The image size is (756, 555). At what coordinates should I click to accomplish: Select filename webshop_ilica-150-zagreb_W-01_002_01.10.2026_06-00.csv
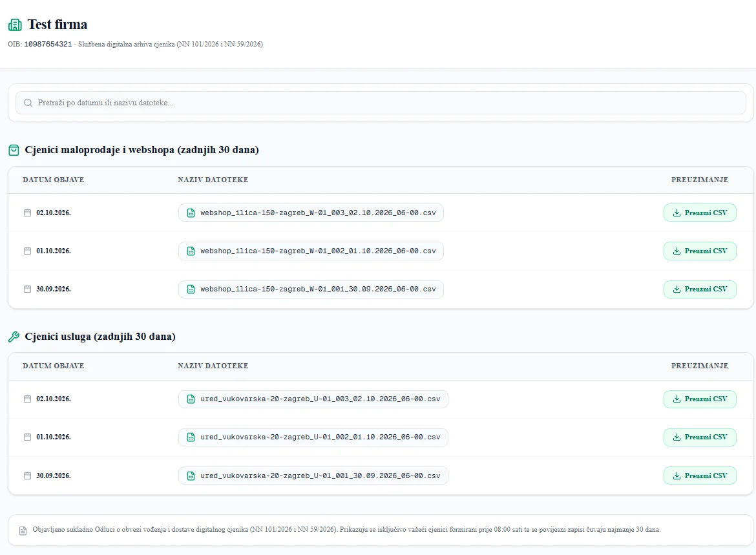coord(318,251)
